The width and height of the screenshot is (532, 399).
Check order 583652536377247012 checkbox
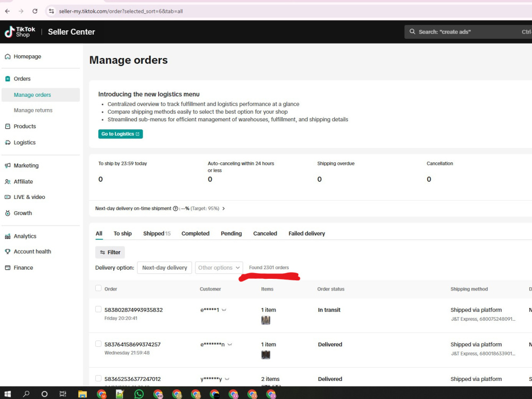pos(98,378)
